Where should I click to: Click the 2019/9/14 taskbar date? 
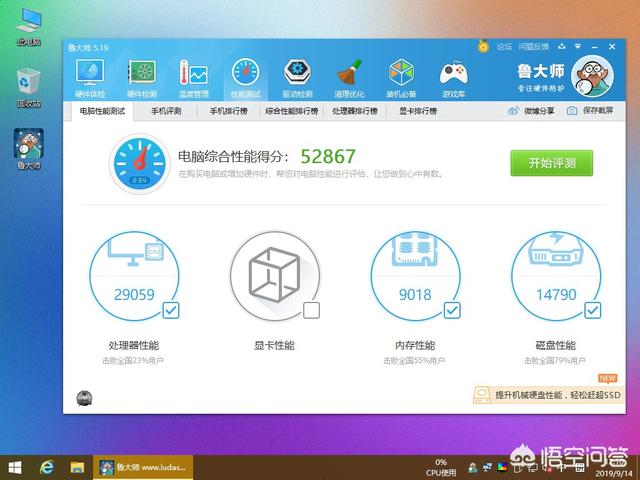click(x=613, y=474)
